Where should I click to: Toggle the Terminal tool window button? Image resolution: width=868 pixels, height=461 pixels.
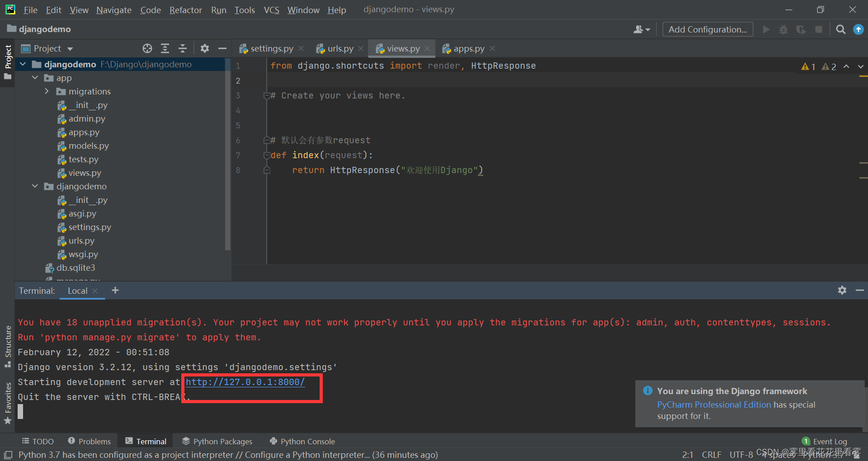click(x=146, y=441)
